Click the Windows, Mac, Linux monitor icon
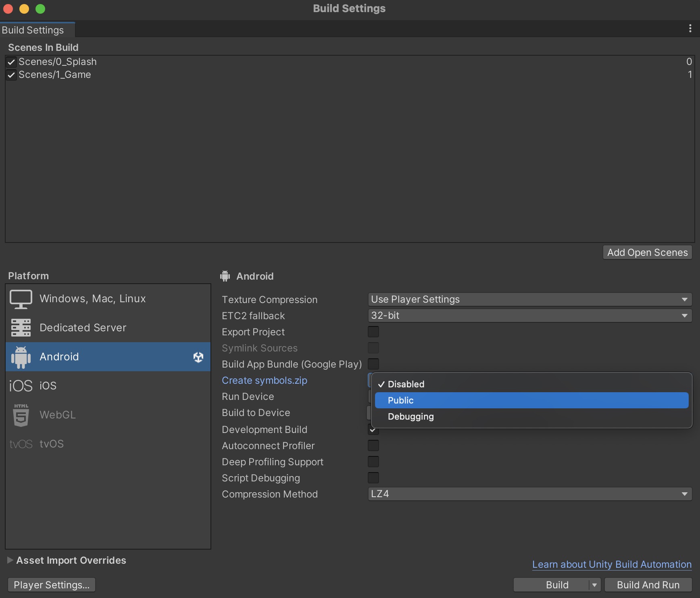The height and width of the screenshot is (598, 700). (21, 299)
